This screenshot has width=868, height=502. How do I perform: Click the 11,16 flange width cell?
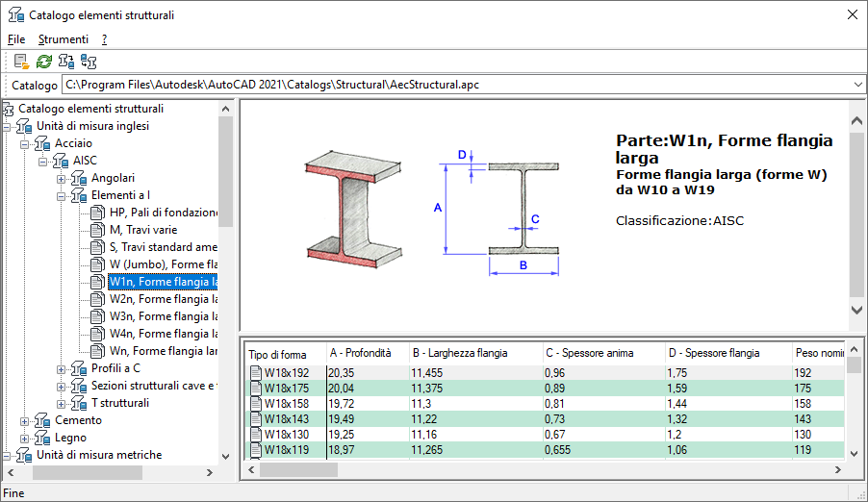(475, 435)
